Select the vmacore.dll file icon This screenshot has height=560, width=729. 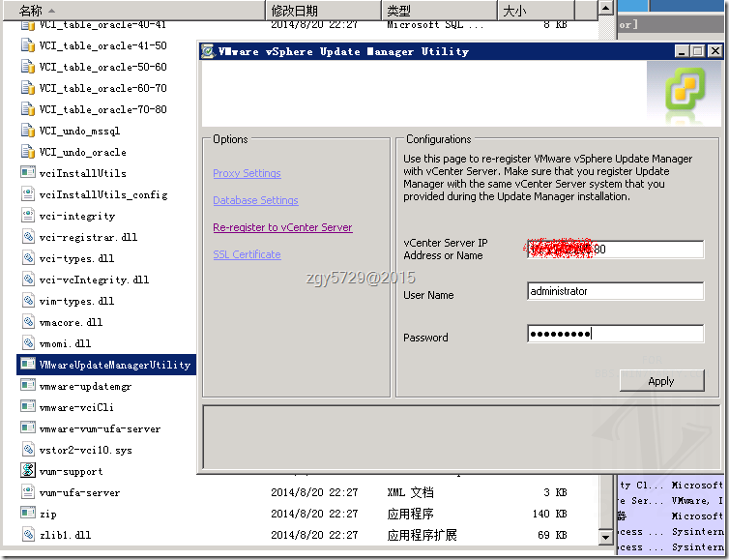pyautogui.click(x=28, y=322)
